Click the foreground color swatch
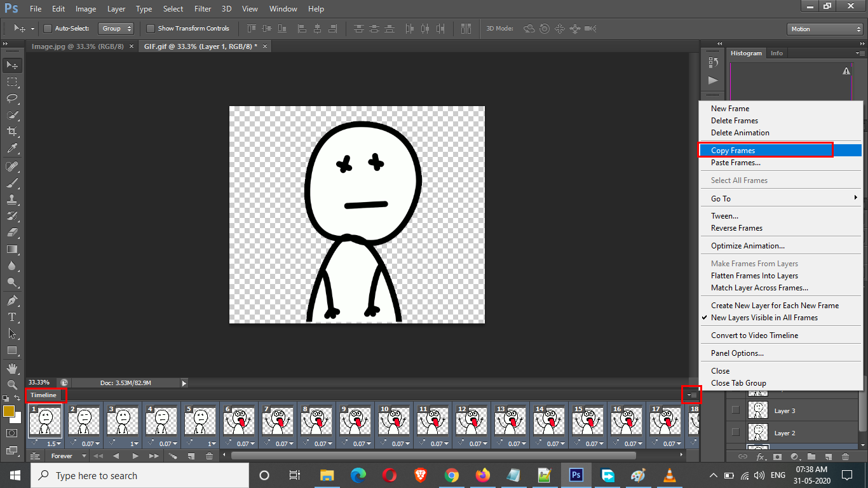Viewport: 868px width, 488px height. 8,412
